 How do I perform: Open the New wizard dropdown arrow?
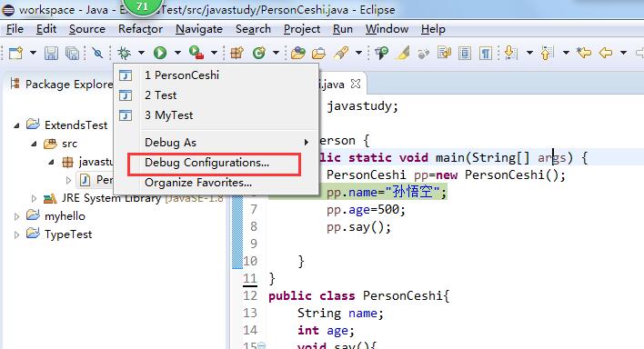pyautogui.click(x=34, y=53)
